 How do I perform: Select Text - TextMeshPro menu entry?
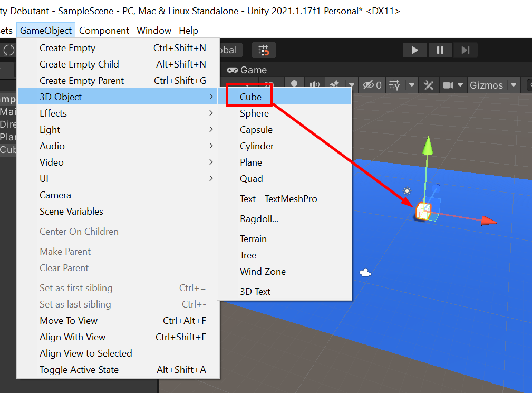[284, 198]
